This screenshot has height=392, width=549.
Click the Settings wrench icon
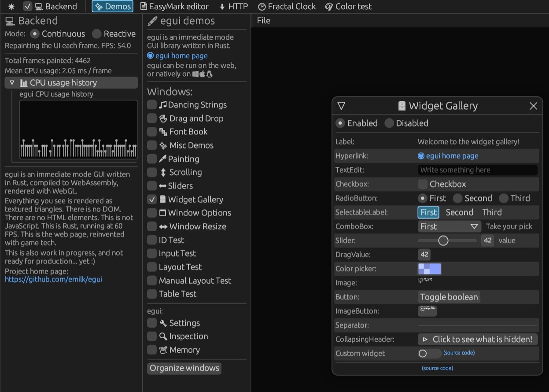click(163, 323)
